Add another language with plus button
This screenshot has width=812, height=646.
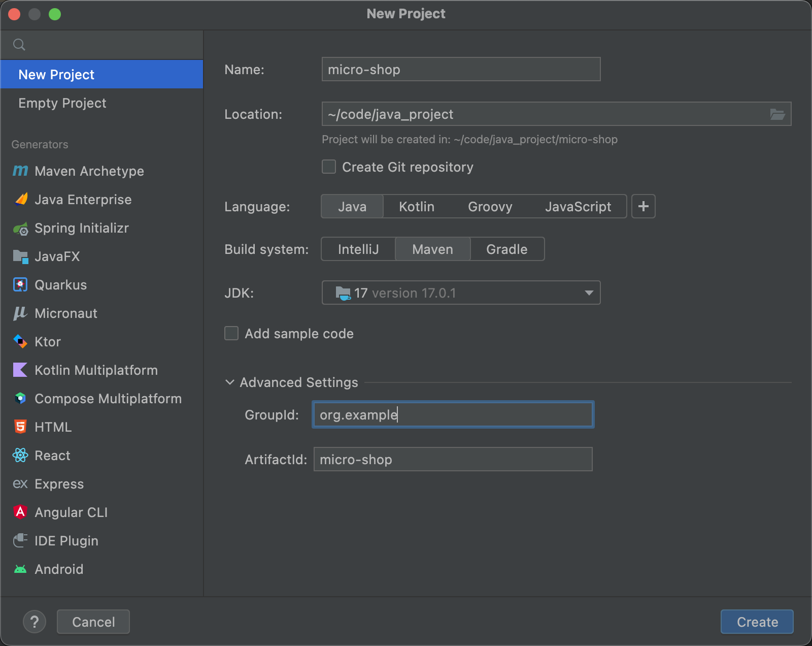tap(644, 206)
